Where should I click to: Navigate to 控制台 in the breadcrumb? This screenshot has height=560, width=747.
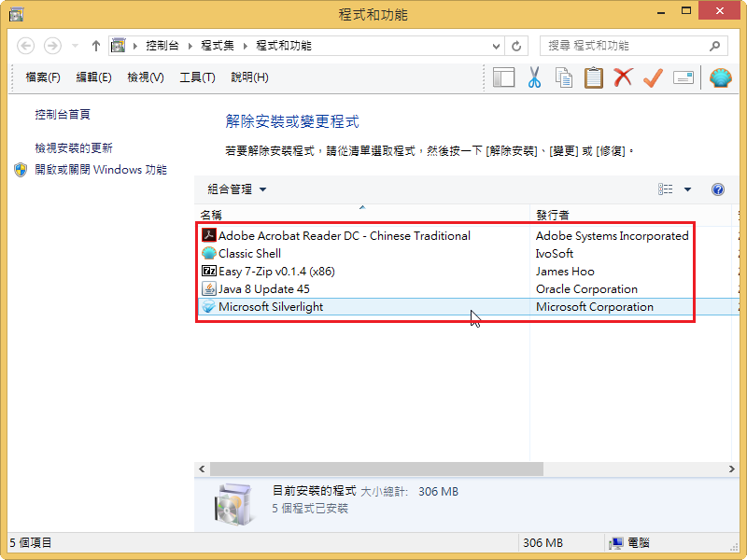(x=162, y=46)
